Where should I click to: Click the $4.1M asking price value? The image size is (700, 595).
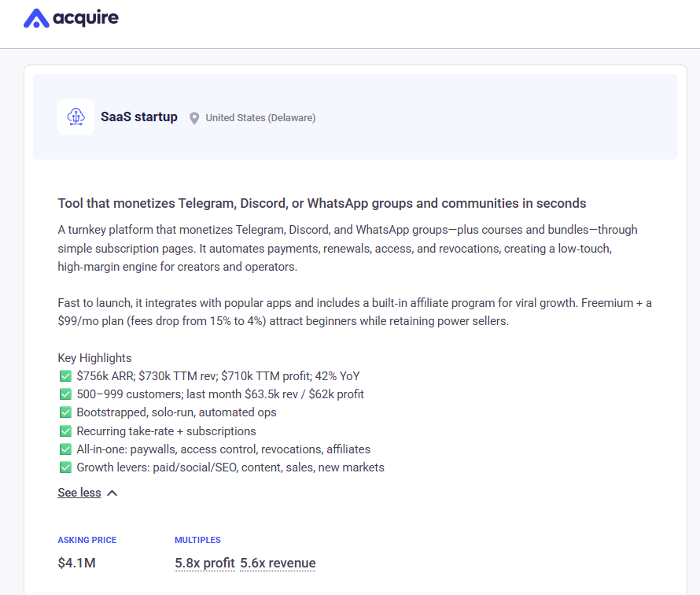click(77, 563)
